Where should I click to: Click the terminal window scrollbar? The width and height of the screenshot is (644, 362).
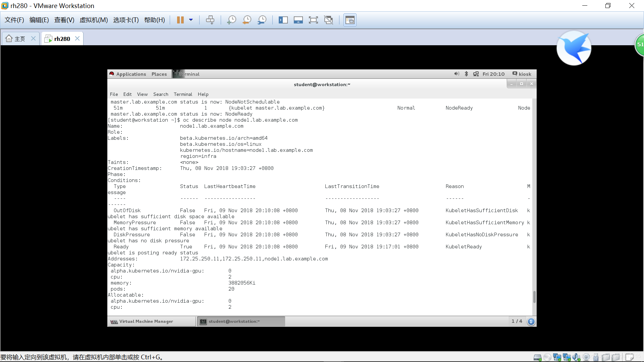pos(534,297)
